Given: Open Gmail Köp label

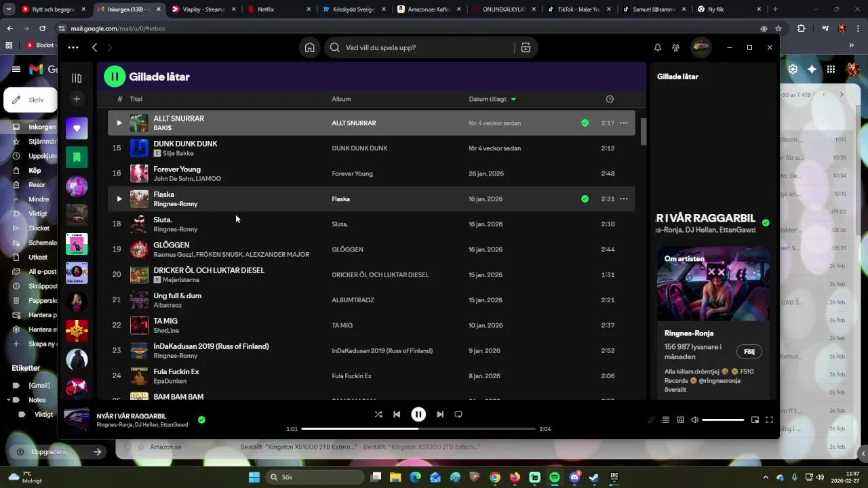Looking at the screenshot, I should point(35,170).
